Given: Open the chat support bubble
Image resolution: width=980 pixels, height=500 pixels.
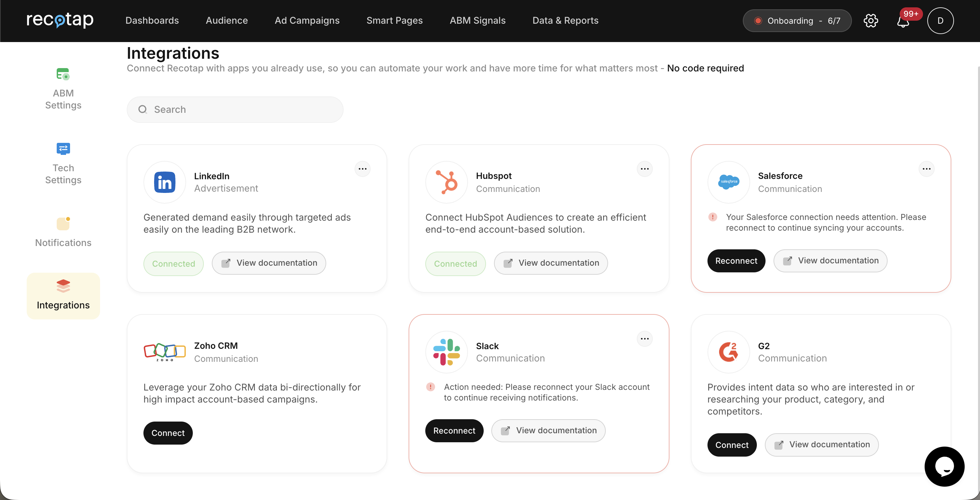Looking at the screenshot, I should pyautogui.click(x=944, y=467).
